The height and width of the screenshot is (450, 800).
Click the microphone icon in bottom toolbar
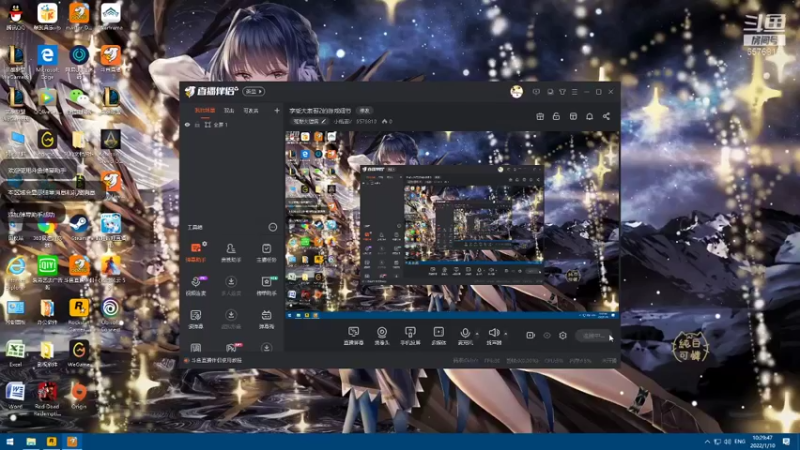click(x=465, y=333)
